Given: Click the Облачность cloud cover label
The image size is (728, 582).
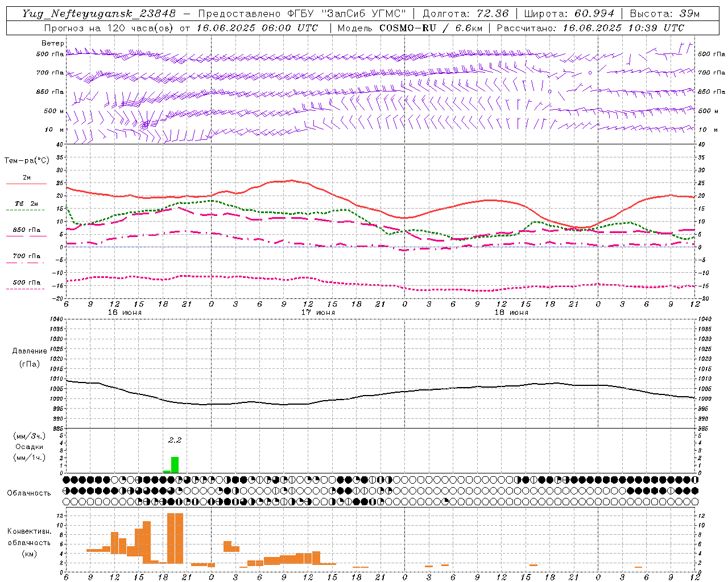Looking at the screenshot, I should tap(29, 493).
